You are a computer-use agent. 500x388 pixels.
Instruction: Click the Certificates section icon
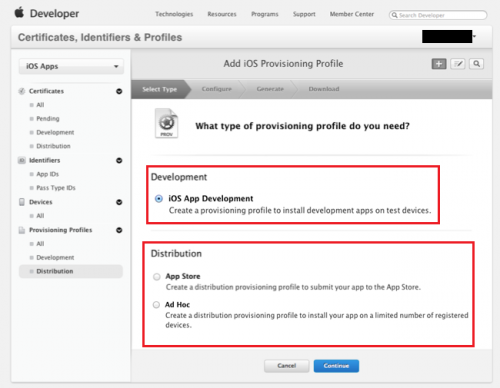click(22, 91)
